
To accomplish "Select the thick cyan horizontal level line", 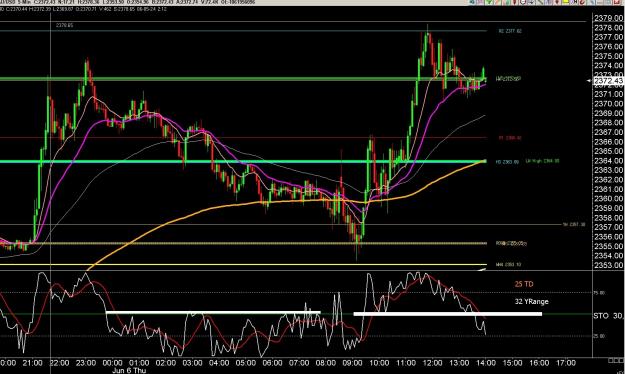I will 243,161.
